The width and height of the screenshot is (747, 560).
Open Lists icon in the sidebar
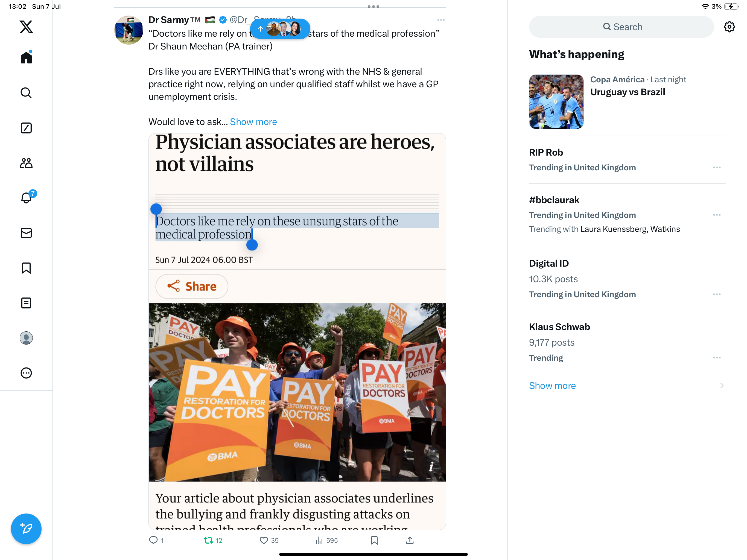26,303
